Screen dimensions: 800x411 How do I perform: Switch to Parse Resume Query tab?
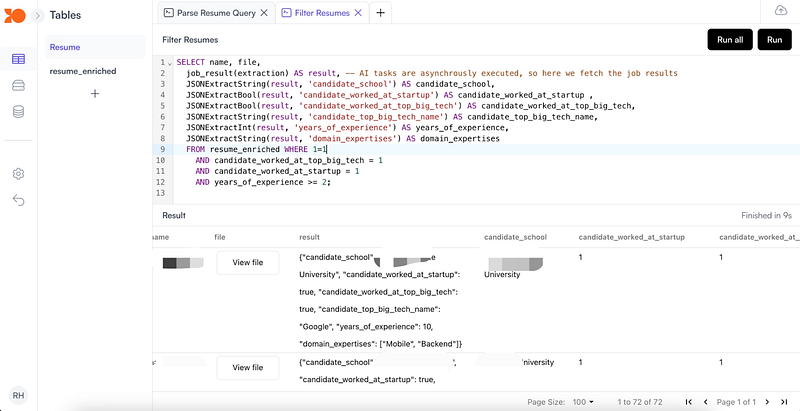[210, 13]
